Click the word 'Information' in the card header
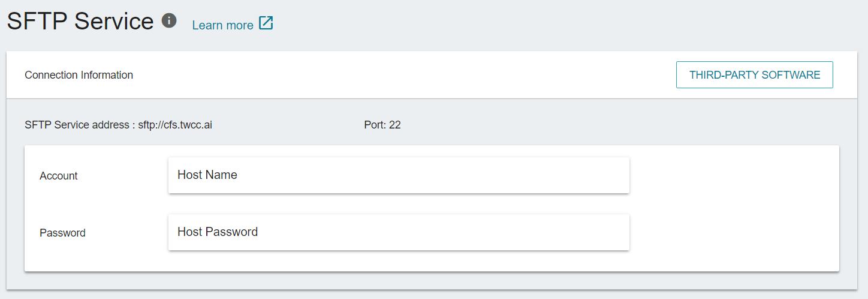Viewport: 868px width, 299px height. 107,75
